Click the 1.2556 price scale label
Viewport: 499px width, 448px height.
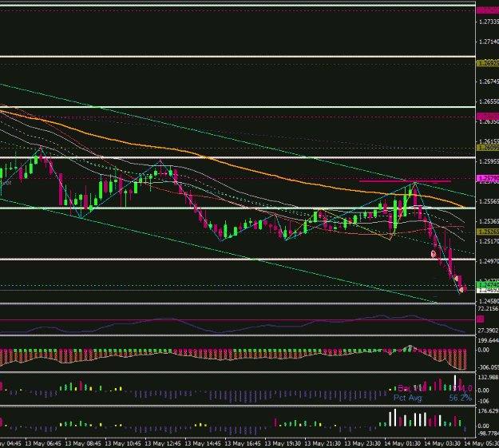[489, 201]
